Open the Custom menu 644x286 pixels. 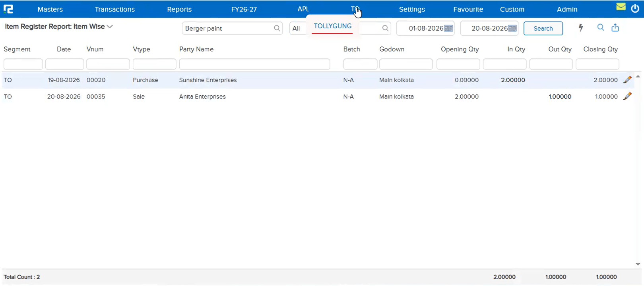pos(512,9)
